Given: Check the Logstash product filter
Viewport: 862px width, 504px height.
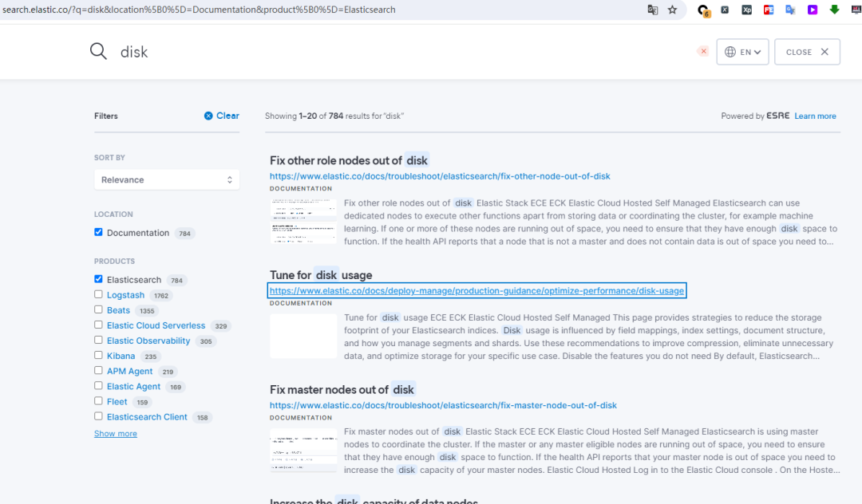Looking at the screenshot, I should (x=98, y=294).
